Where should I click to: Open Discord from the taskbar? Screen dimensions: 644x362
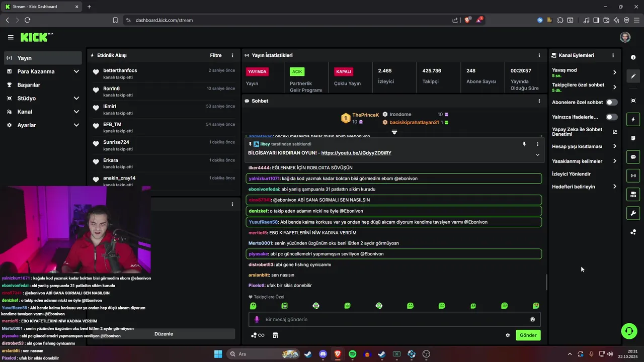pyautogui.click(x=323, y=354)
